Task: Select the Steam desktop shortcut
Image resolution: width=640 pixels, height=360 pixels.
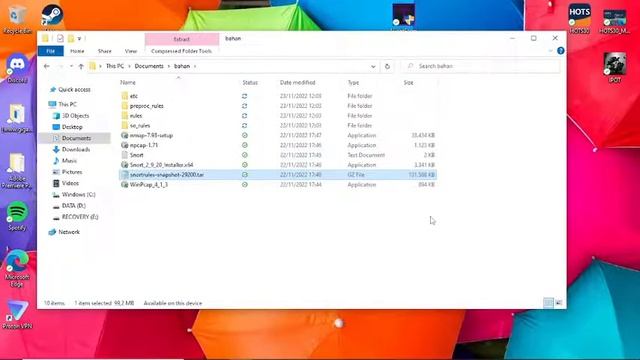Action: click(51, 16)
